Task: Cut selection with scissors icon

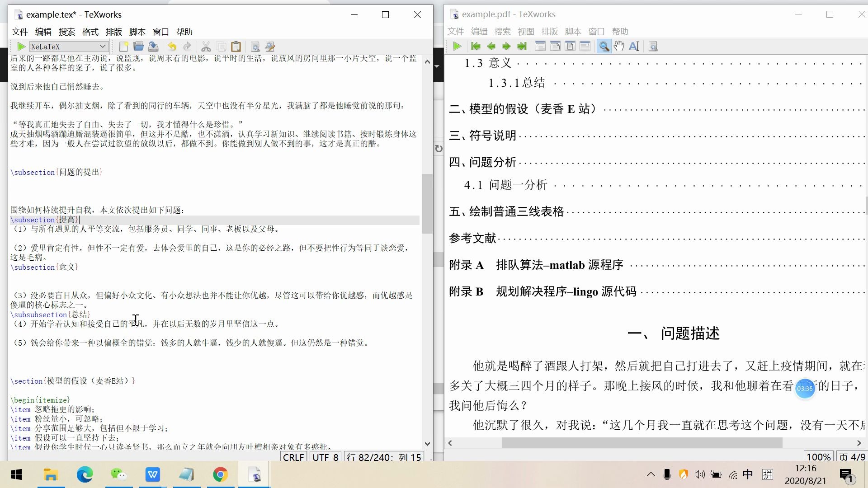Action: pos(206,47)
